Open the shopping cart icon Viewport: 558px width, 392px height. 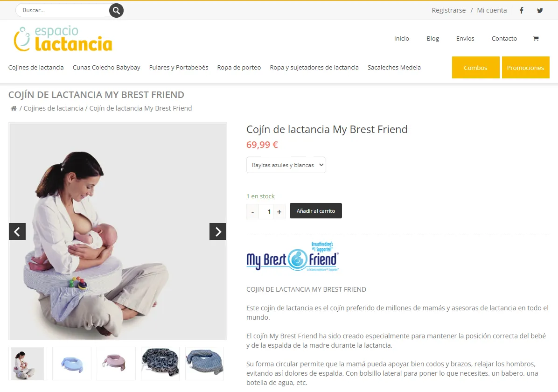point(536,38)
